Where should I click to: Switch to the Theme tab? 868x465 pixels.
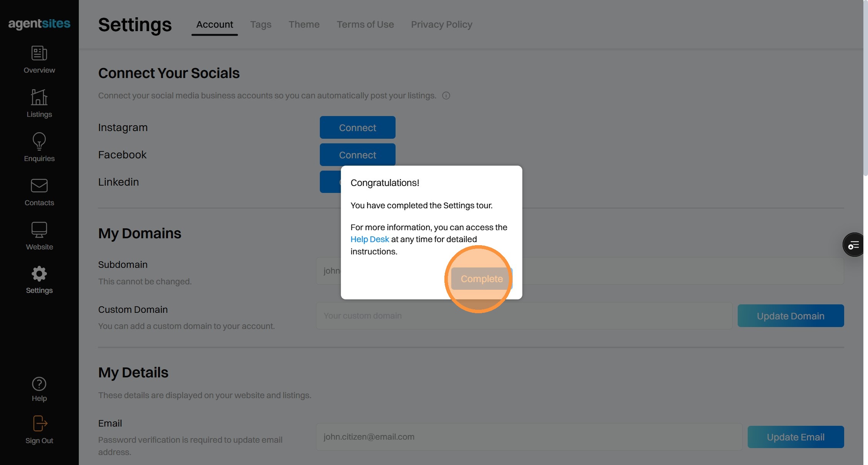tap(304, 25)
